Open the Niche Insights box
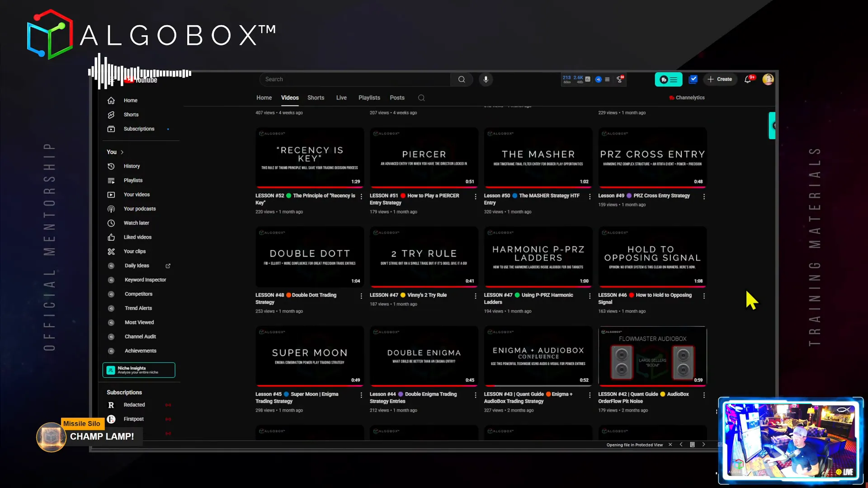868x488 pixels. [139, 371]
